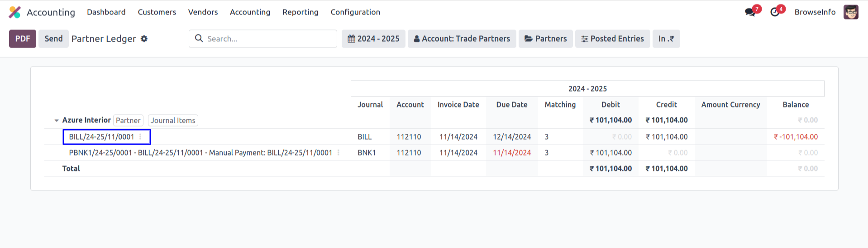Open the Posted Entries options dropdown

point(612,39)
